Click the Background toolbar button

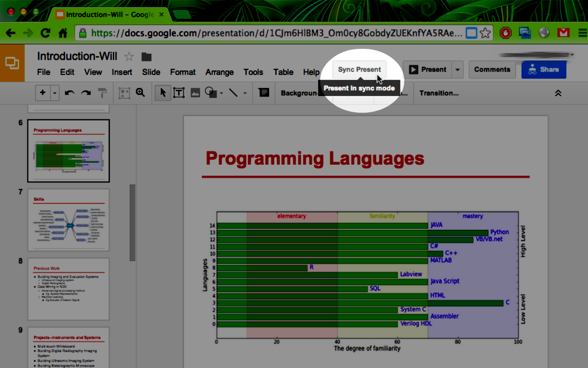pos(299,93)
